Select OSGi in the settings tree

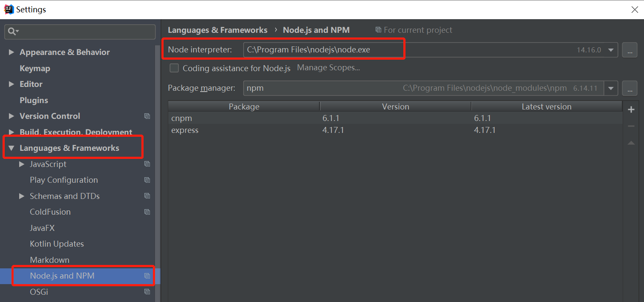[x=39, y=292]
